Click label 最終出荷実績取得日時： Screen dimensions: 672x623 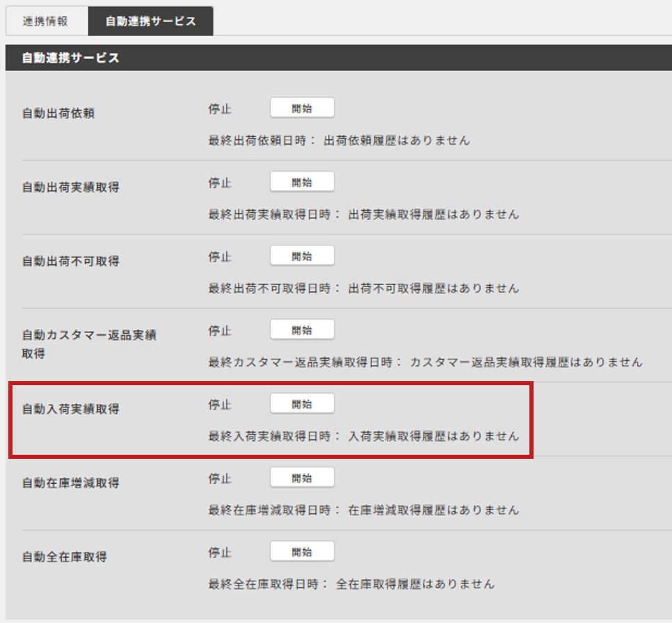(275, 214)
